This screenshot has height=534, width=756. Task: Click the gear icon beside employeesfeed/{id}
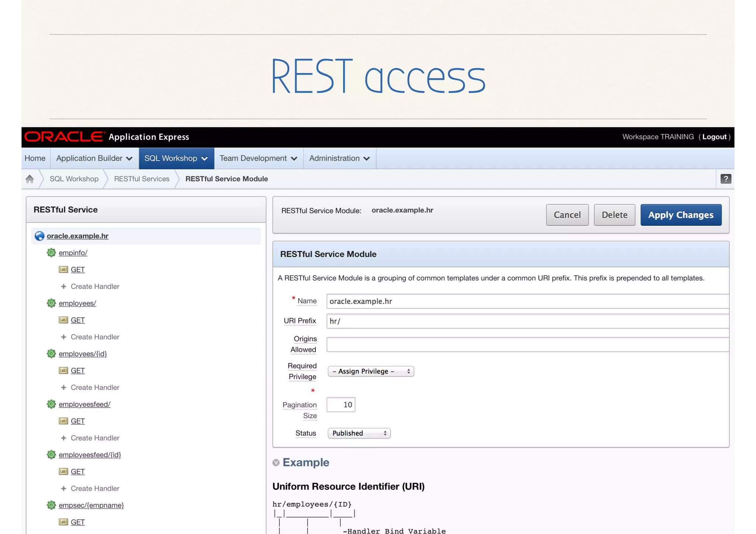tap(51, 455)
